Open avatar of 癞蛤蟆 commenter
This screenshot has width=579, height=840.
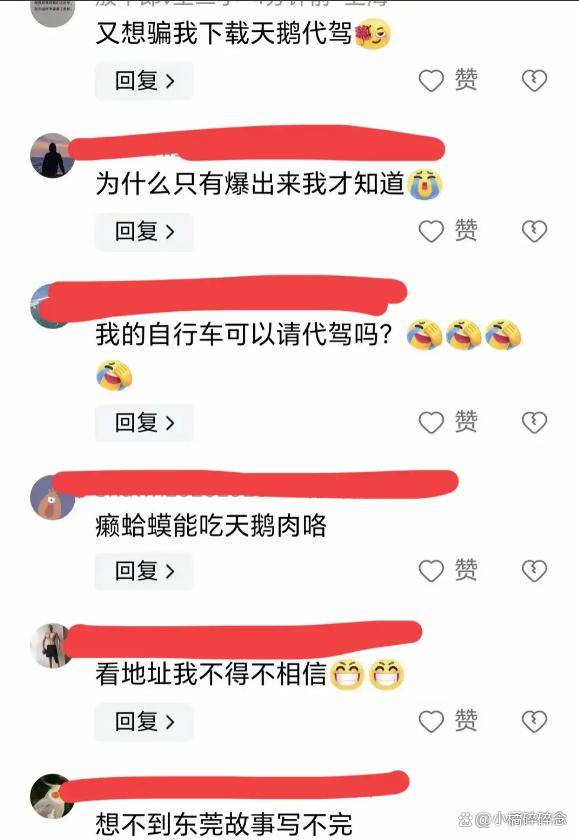52,497
